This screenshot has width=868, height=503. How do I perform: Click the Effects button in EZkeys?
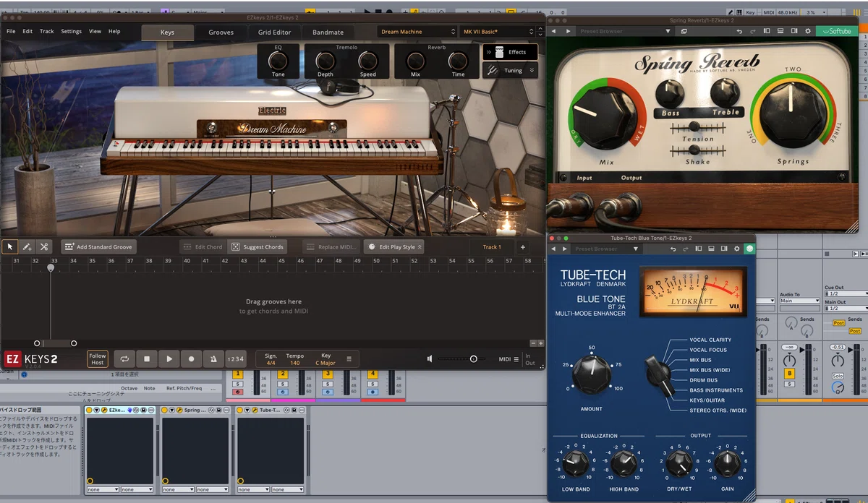510,52
